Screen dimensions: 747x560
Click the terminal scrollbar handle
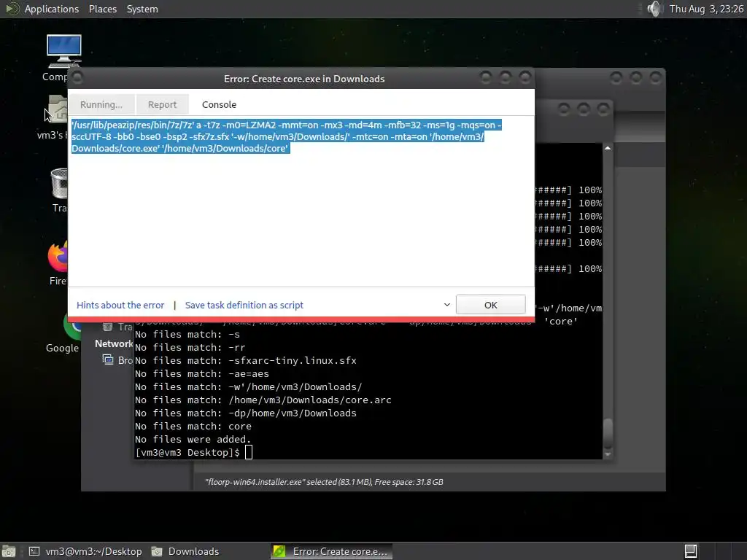click(608, 433)
